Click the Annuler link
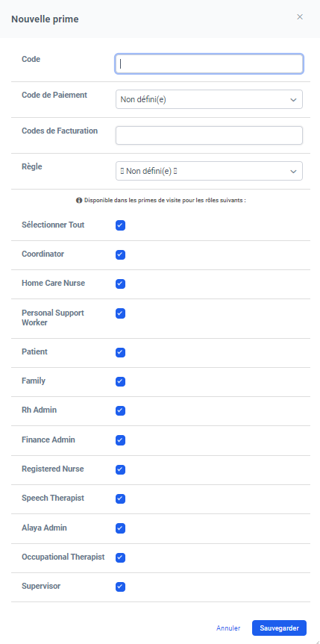This screenshot has height=644, width=320. pos(228,628)
